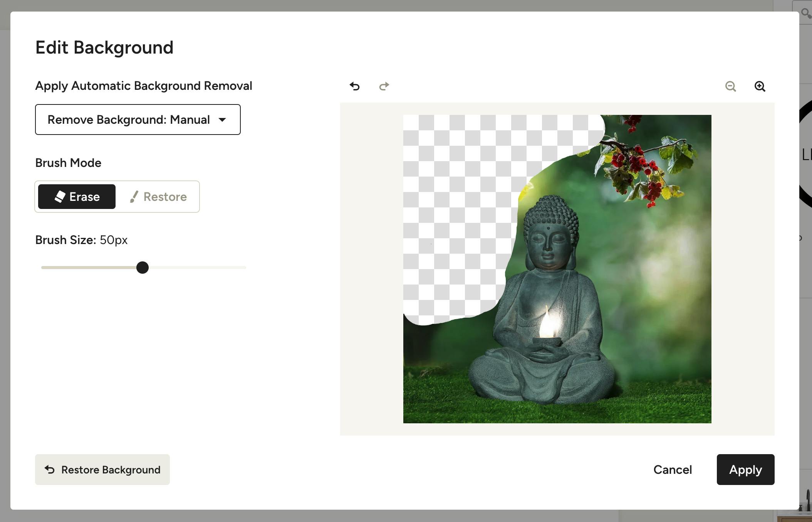This screenshot has width=812, height=522.
Task: Click the 'Apply Automatic Background Removal' label
Action: click(x=144, y=86)
